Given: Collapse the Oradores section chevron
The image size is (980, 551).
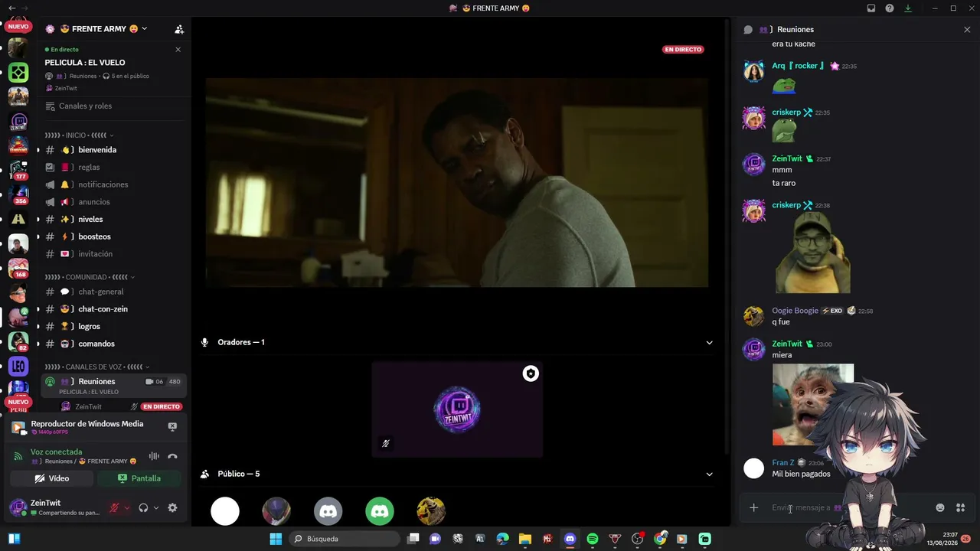Looking at the screenshot, I should pyautogui.click(x=709, y=343).
